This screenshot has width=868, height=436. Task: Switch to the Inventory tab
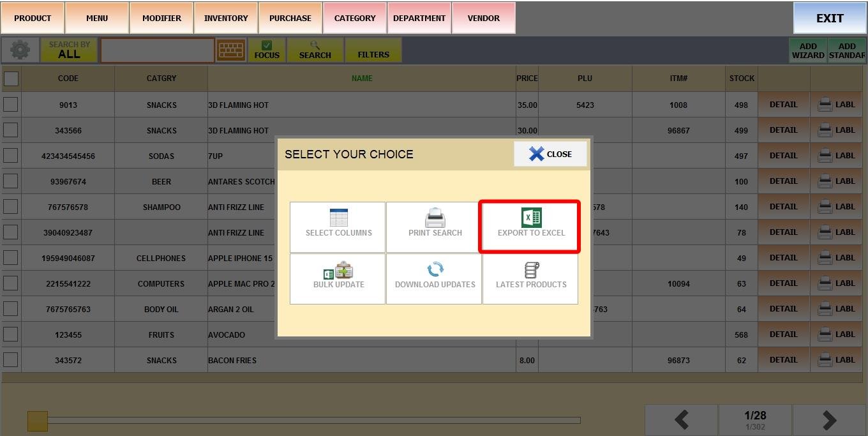pos(226,18)
